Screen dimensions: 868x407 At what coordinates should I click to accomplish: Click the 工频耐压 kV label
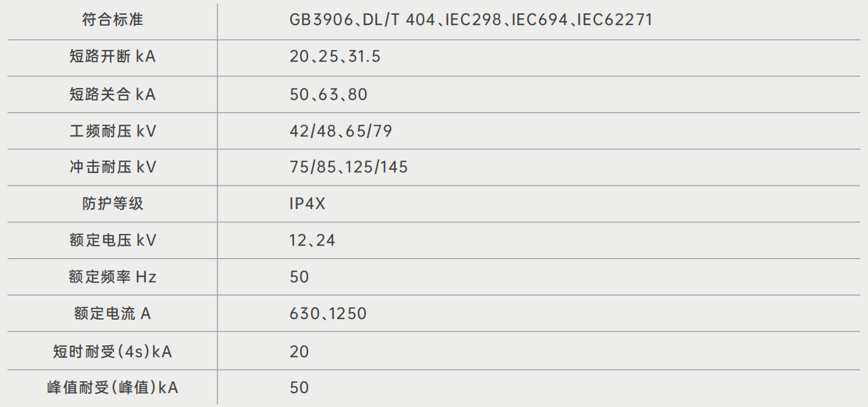click(112, 131)
